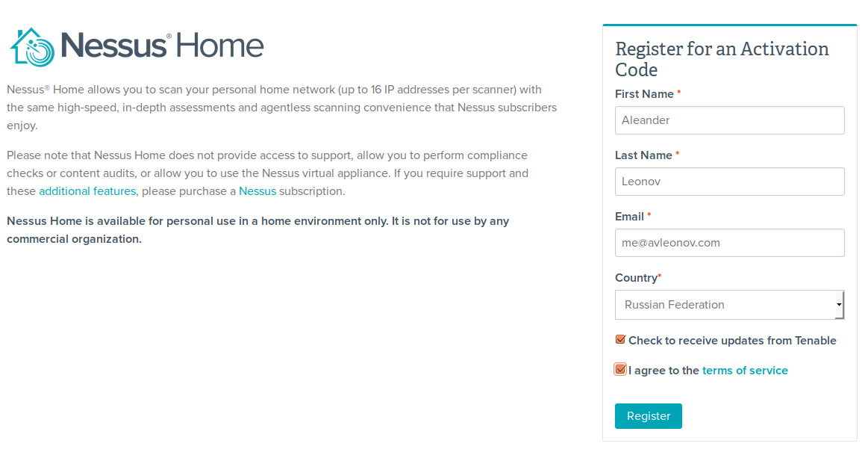Focus the Last Name field containing Leonov
Image resolution: width=868 pixels, height=452 pixels.
pos(730,182)
